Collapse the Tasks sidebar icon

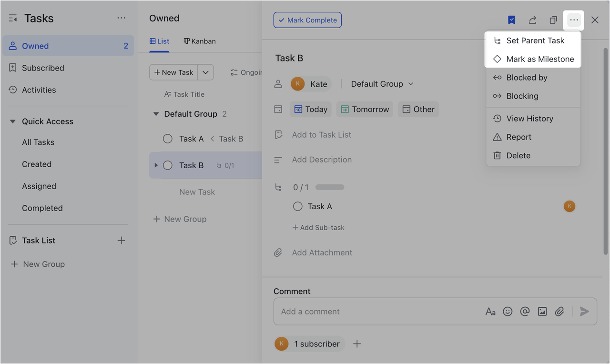pyautogui.click(x=13, y=19)
